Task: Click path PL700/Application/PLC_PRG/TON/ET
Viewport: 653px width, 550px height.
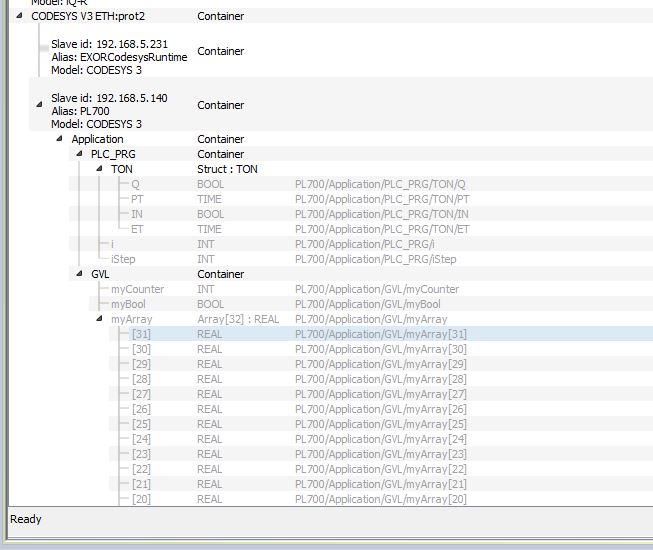Action: 382,229
